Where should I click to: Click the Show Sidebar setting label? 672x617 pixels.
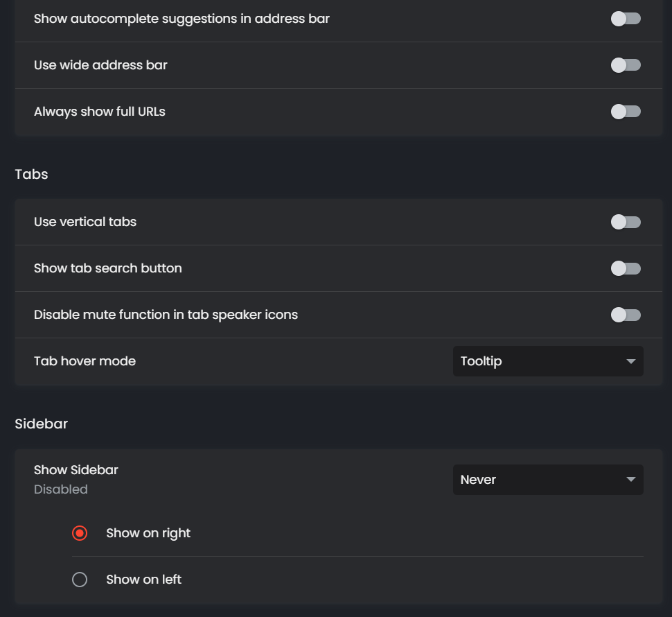pyautogui.click(x=76, y=470)
